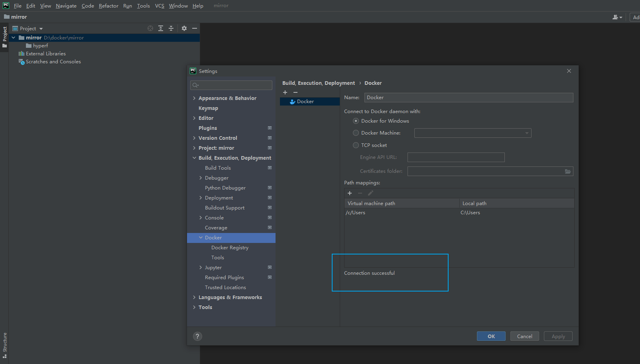Select the TCP socket radio button
The width and height of the screenshot is (640, 364).
[x=356, y=145]
